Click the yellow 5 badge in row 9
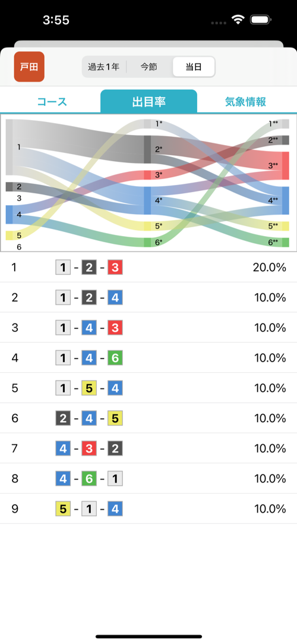Image resolution: width=297 pixels, height=644 pixels. tap(63, 509)
